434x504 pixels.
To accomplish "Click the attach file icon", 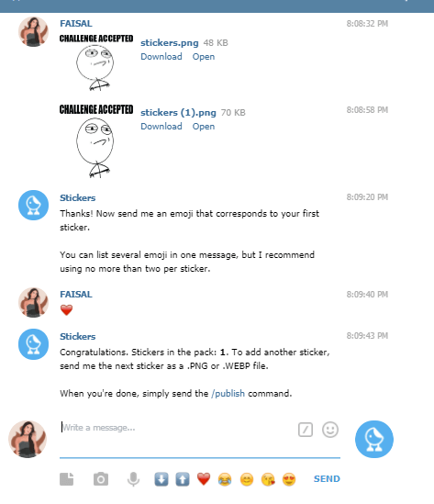I will (x=67, y=479).
